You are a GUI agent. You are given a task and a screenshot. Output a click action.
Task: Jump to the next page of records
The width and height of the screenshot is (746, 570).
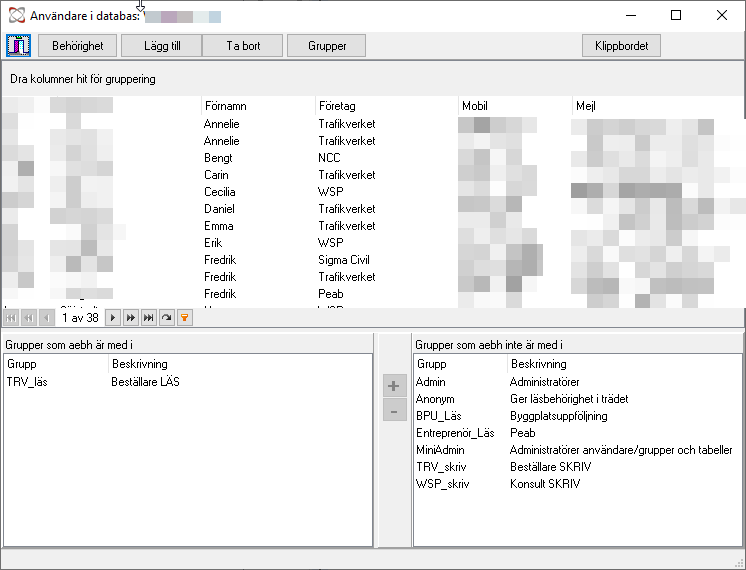pos(130,317)
